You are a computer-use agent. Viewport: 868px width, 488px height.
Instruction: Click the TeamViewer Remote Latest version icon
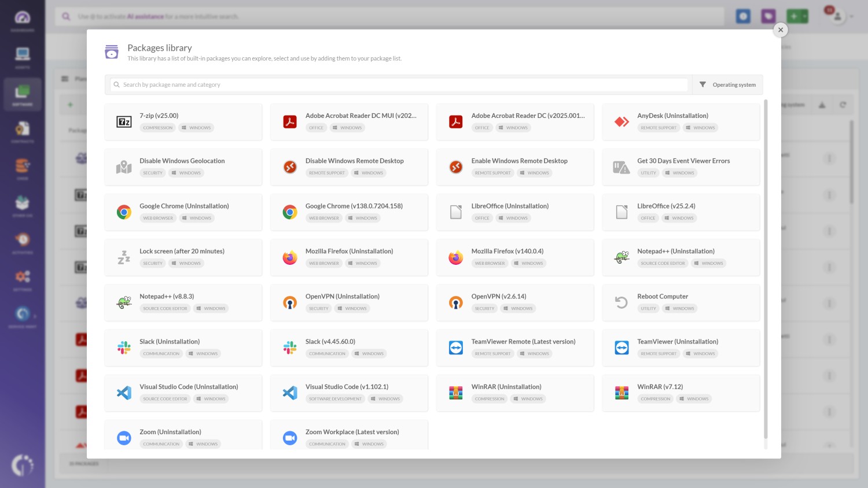pyautogui.click(x=456, y=347)
